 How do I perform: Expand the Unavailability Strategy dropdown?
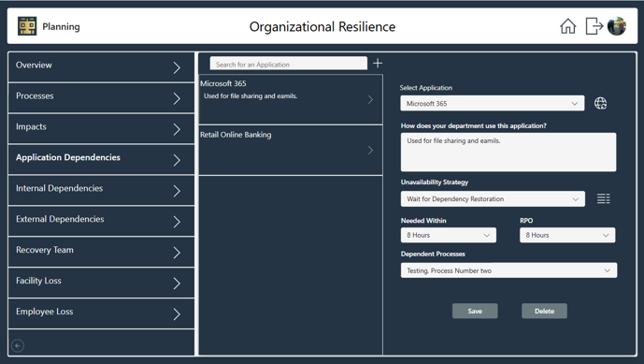coord(493,198)
